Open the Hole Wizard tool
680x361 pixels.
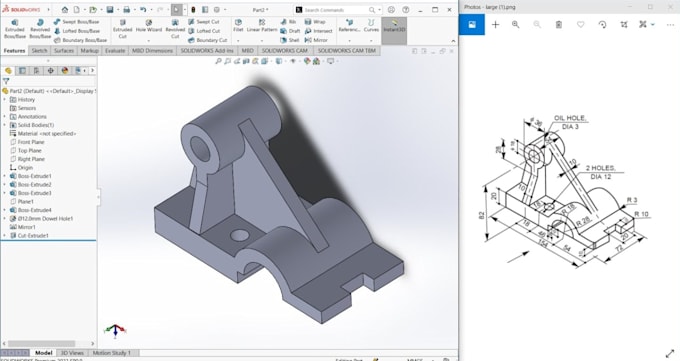tap(149, 26)
